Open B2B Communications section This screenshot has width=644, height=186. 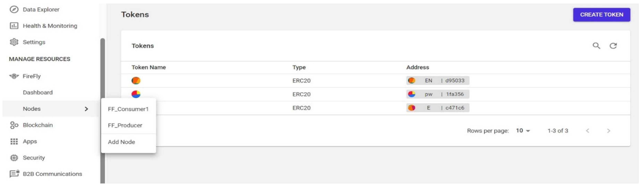[52, 174]
